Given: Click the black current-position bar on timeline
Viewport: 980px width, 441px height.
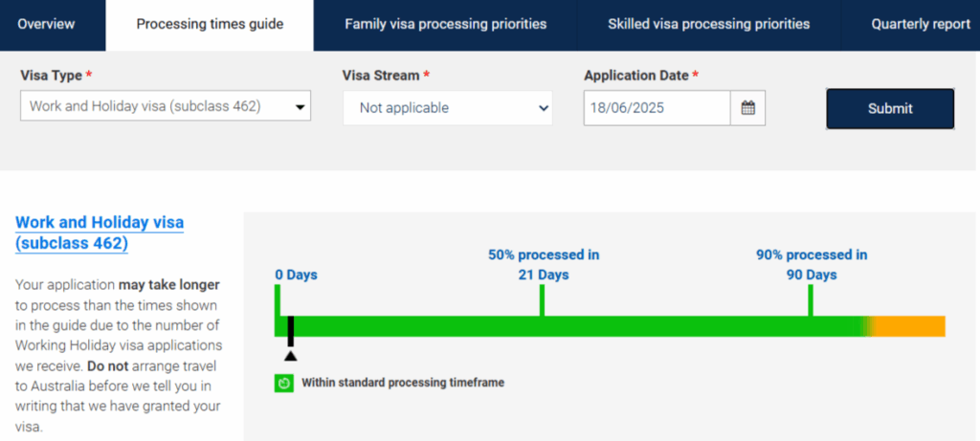Looking at the screenshot, I should [291, 330].
